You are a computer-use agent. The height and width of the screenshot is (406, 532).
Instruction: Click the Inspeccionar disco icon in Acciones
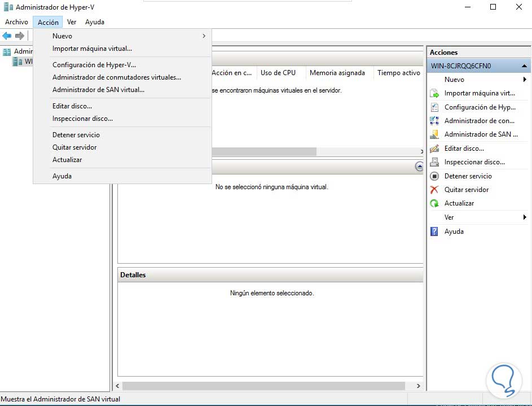tap(434, 162)
